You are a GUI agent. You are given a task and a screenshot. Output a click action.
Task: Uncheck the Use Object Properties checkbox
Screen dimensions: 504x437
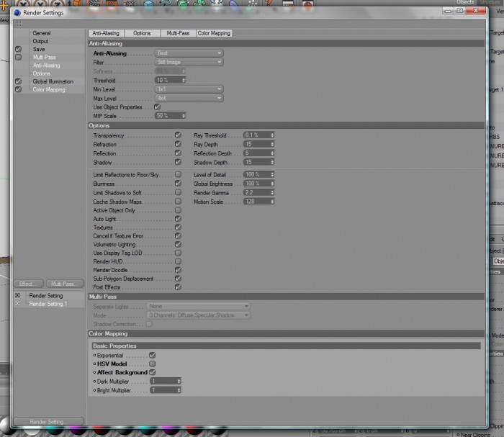157,107
